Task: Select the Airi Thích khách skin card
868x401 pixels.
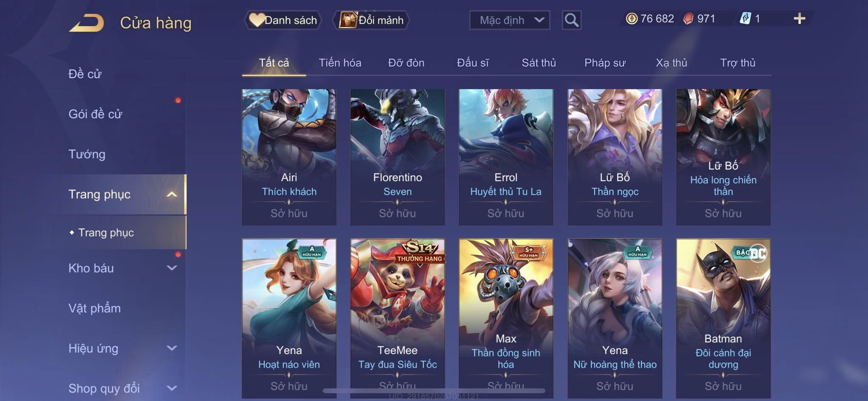Action: (289, 157)
